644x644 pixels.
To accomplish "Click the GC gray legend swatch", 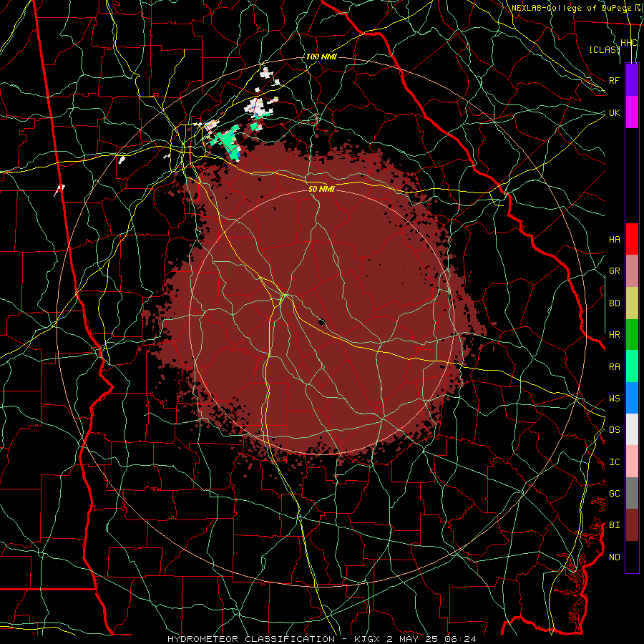I will pos(632,493).
